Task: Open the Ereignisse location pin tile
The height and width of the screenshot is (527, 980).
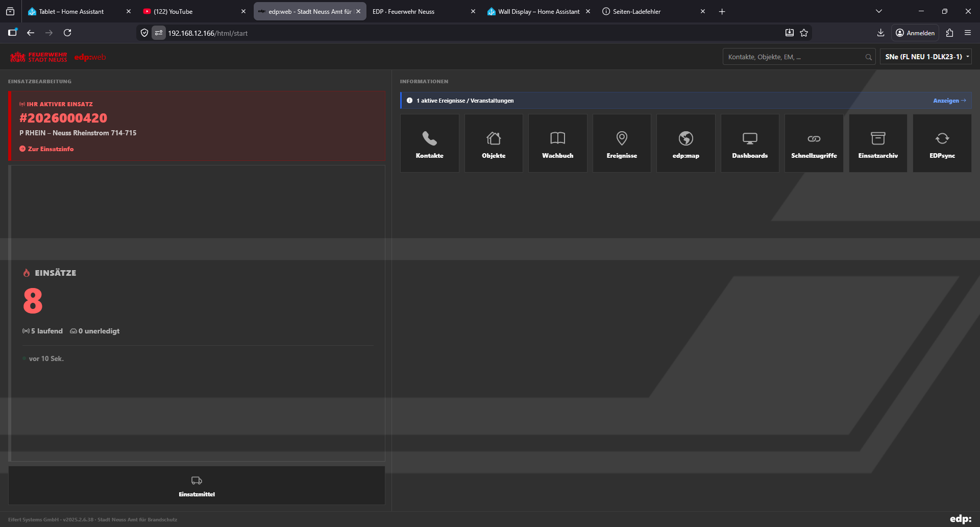Action: click(622, 143)
